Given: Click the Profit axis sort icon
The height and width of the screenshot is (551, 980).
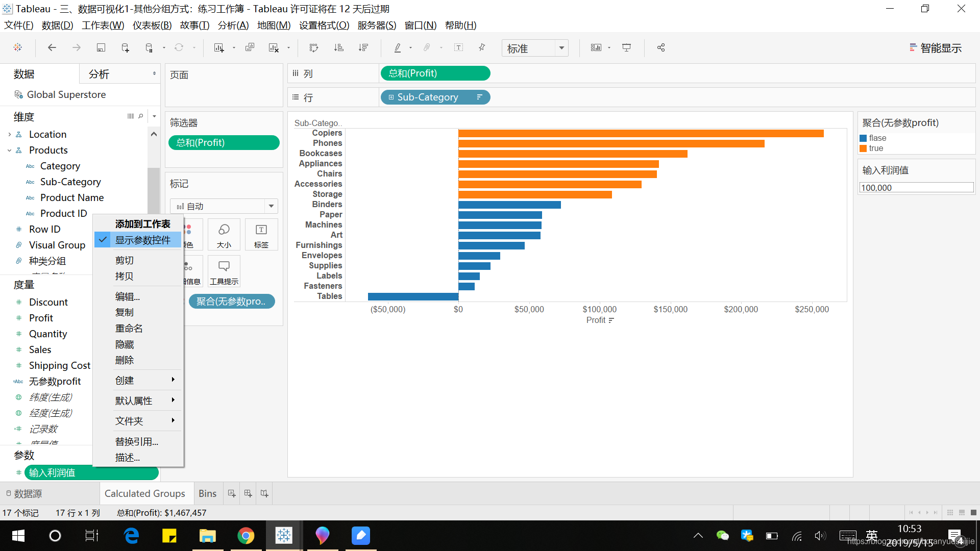Looking at the screenshot, I should (610, 320).
